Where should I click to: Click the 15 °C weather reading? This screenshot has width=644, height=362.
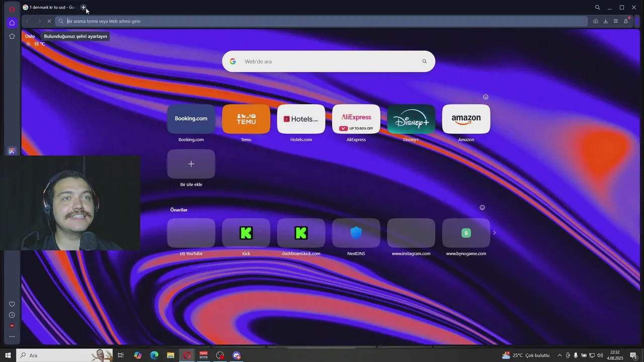tap(39, 44)
